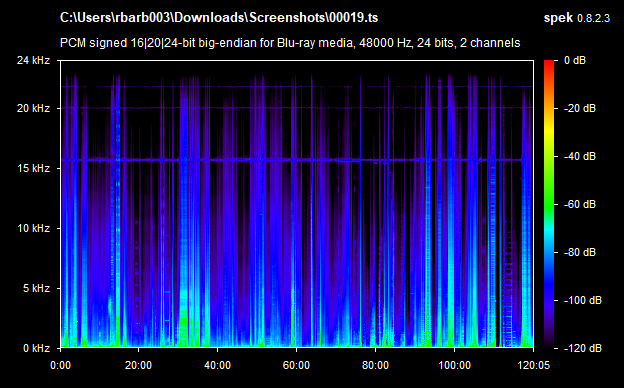Select the 0:00 time axis marker
Image resolution: width=624 pixels, height=388 pixels.
click(60, 365)
